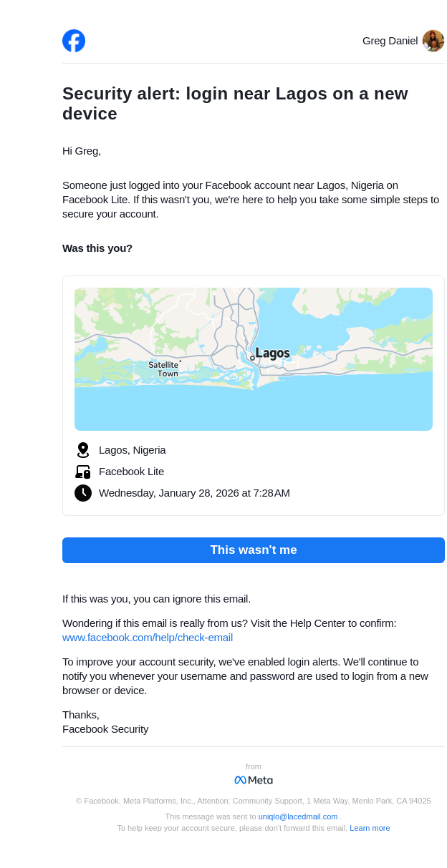
Task: Click the uniqlo@lacedmail.com email link
Action: point(298,816)
